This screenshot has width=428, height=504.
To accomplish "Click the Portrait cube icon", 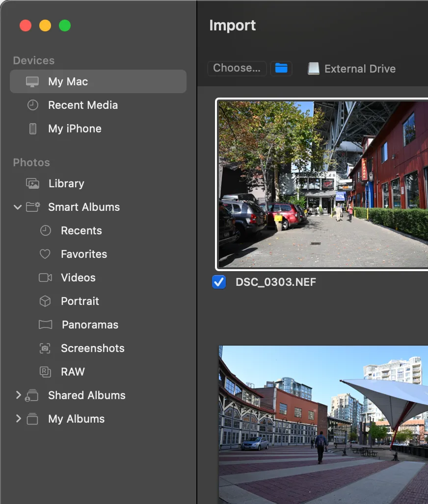I will [45, 301].
